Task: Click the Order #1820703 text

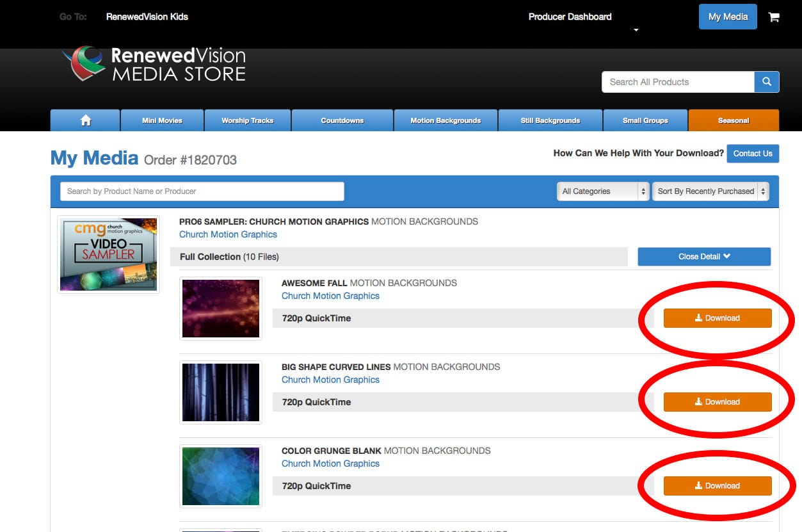Action: click(190, 160)
